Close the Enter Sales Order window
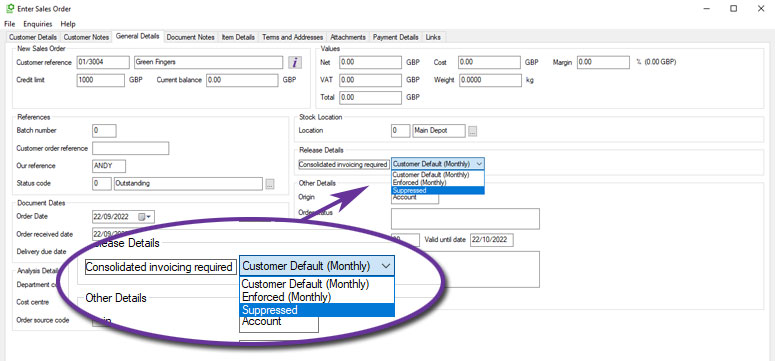 761,8
